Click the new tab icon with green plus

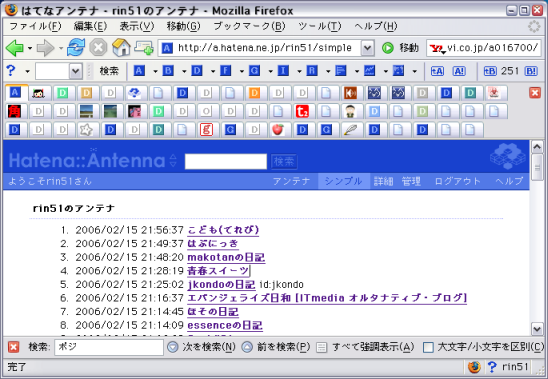144,48
